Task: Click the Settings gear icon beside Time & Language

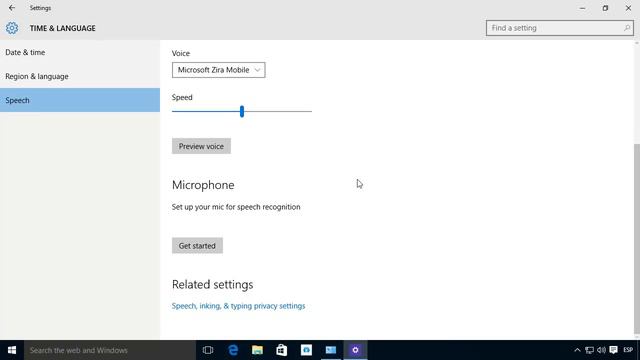Action: 12,28
